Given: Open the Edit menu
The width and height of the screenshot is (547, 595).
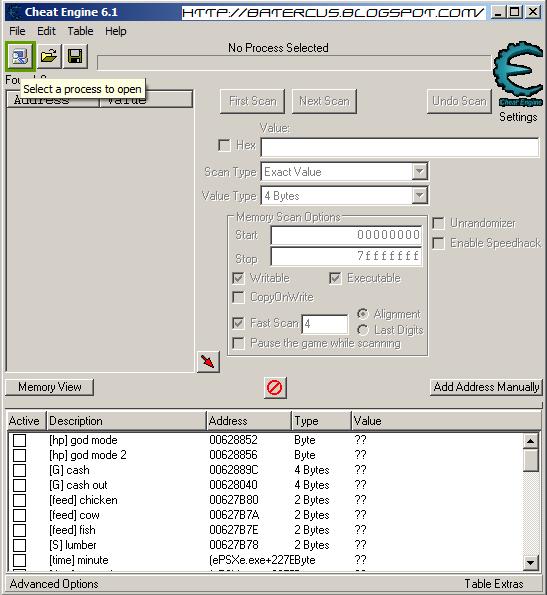Looking at the screenshot, I should (x=46, y=31).
